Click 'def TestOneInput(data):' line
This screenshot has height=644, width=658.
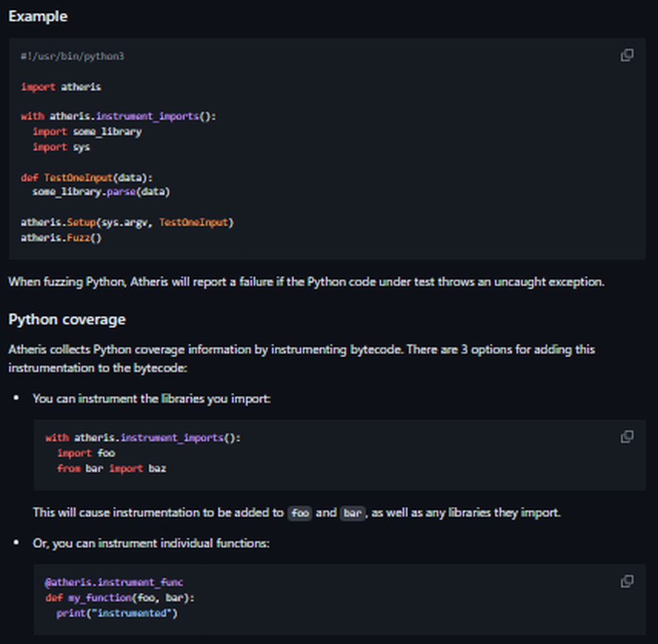pos(87,178)
